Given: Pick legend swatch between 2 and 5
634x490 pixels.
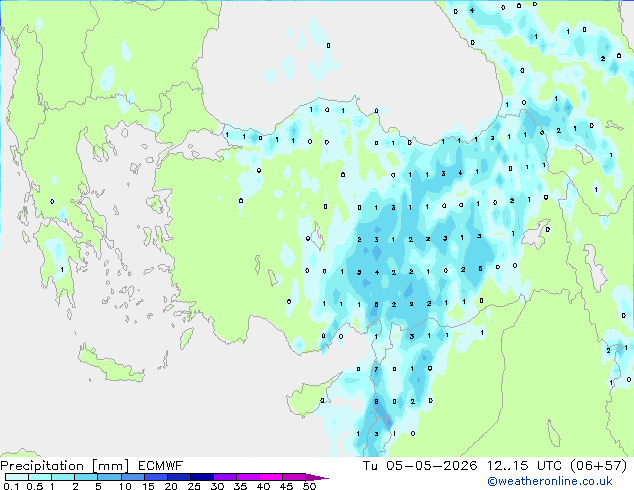Looking at the screenshot, I should pos(86,477).
